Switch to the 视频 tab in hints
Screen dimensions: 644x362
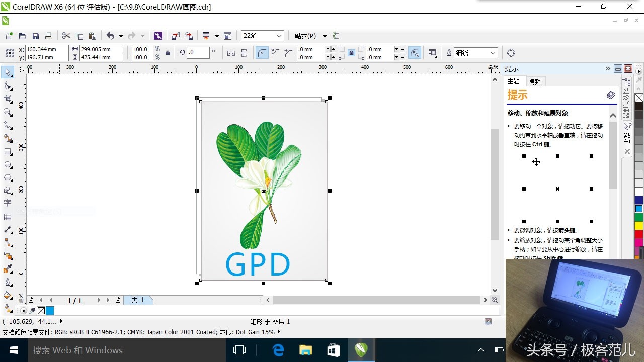pos(534,82)
